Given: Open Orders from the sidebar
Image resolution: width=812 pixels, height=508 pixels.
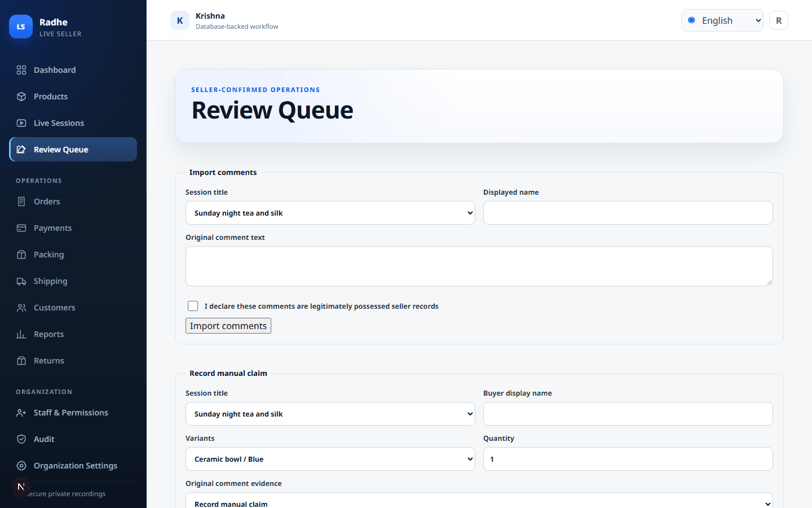Looking at the screenshot, I should [73, 202].
